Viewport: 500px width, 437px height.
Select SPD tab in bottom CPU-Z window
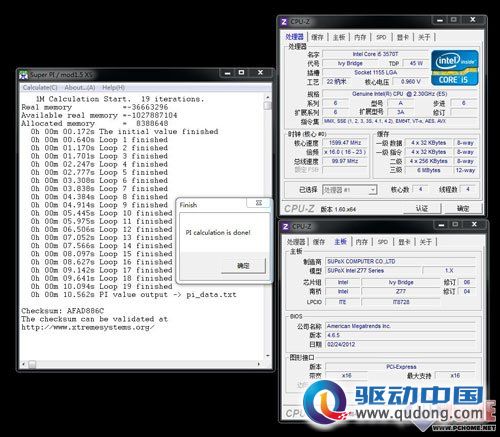383,242
